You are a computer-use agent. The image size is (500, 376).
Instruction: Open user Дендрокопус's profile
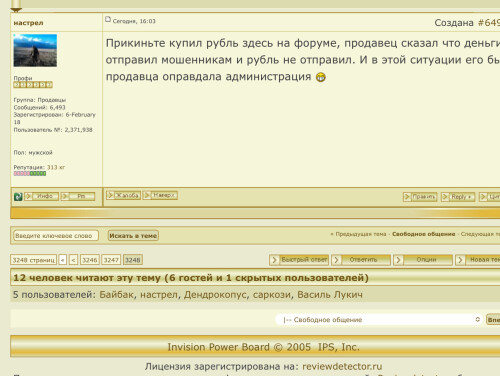(x=216, y=295)
